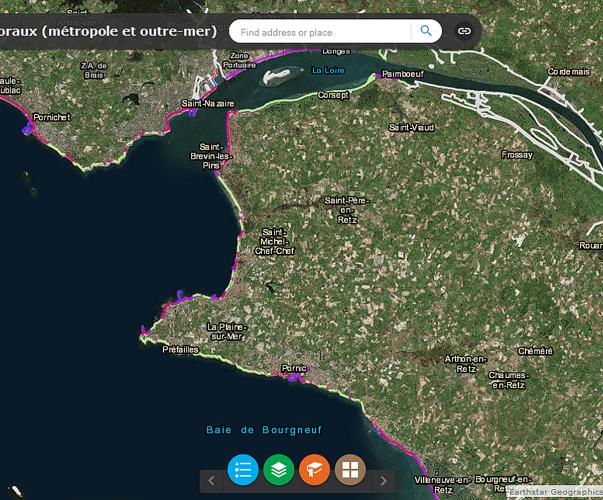Image resolution: width=603 pixels, height=500 pixels.
Task: Click the Saint-Brevin-les-Pins label
Action: (x=210, y=156)
